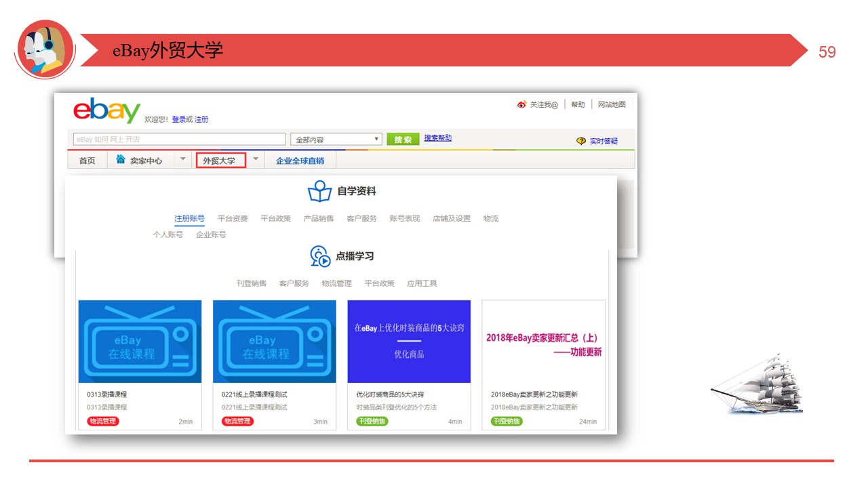Open the 客户服务 tab under 自学资料
868x488 pixels.
pyautogui.click(x=361, y=218)
